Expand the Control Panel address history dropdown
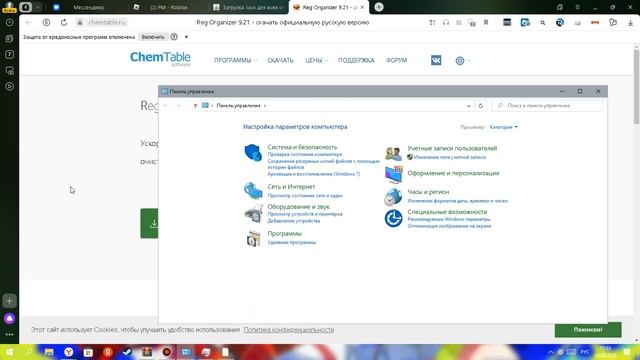 click(469, 106)
